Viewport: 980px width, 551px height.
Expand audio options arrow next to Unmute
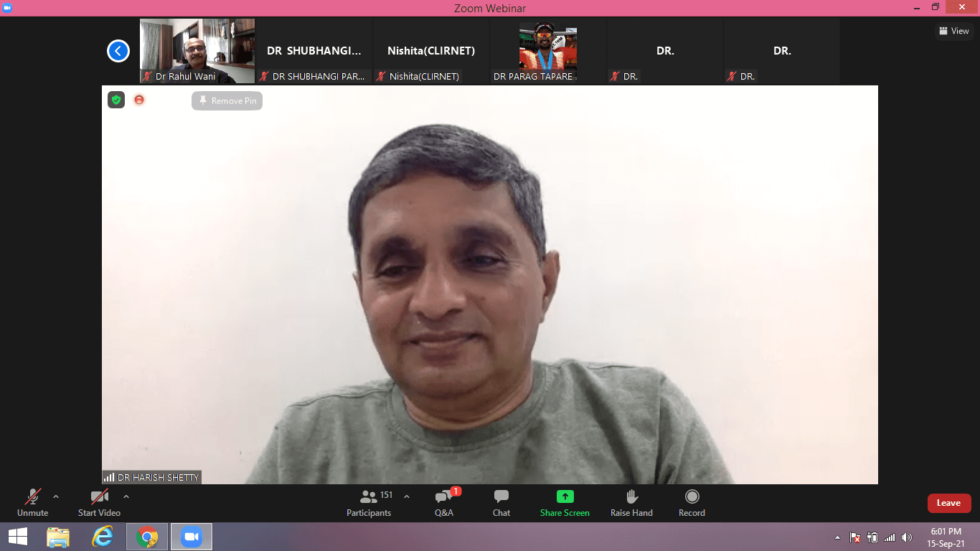pyautogui.click(x=56, y=496)
